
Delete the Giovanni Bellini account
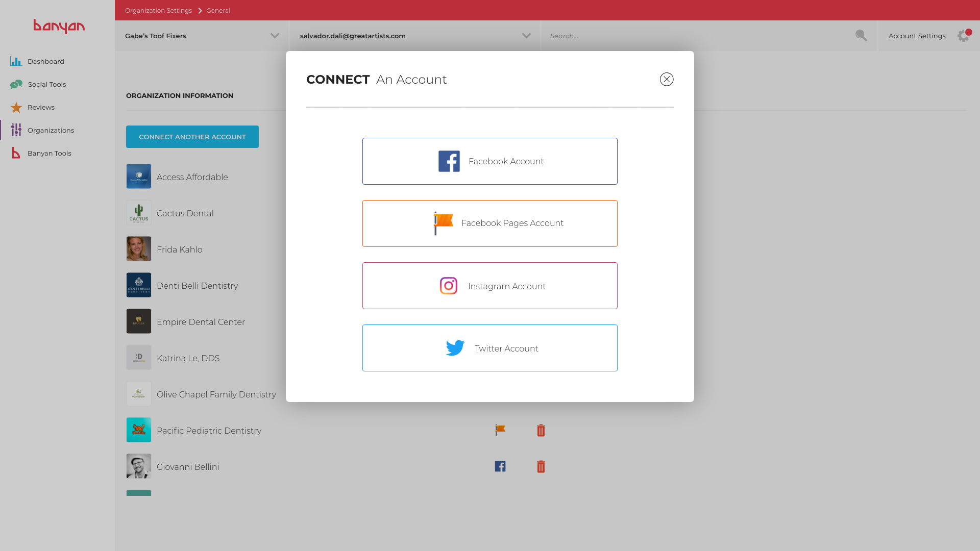coord(541,467)
